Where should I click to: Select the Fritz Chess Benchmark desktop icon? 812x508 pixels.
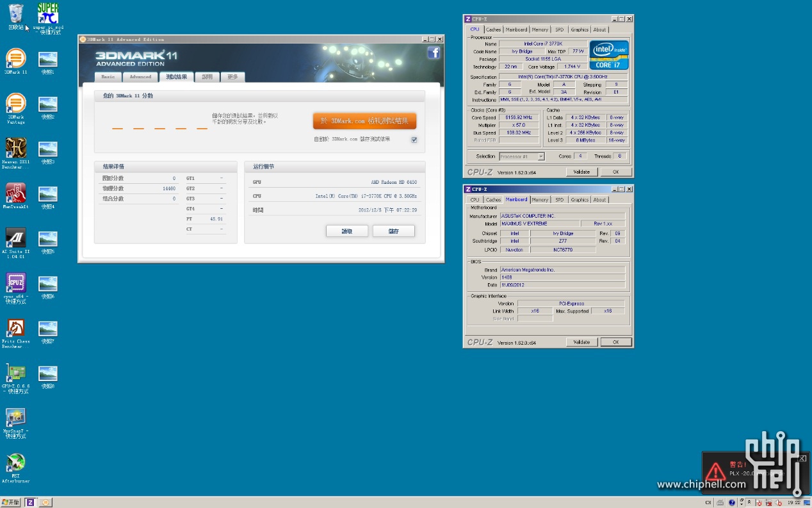(16, 332)
